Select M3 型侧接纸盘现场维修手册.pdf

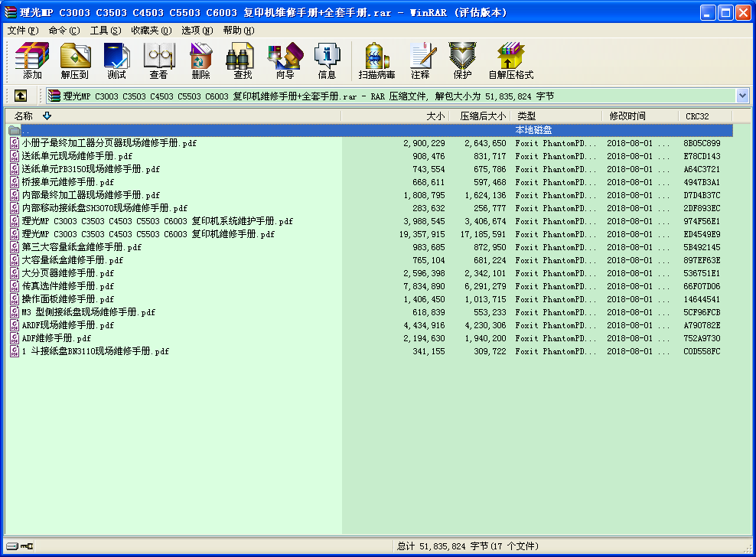(x=88, y=312)
